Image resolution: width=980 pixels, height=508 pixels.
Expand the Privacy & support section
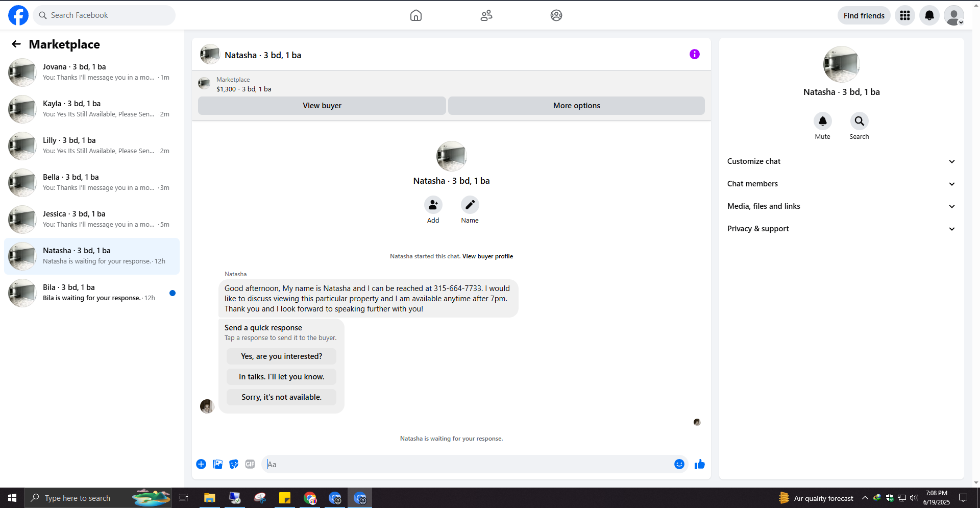(841, 229)
